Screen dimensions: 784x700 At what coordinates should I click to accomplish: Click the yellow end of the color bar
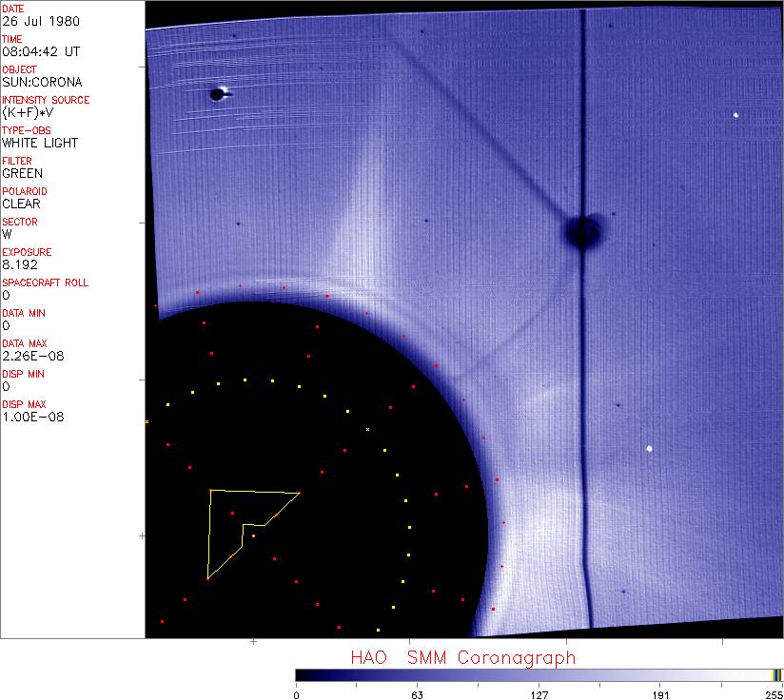coord(775,674)
